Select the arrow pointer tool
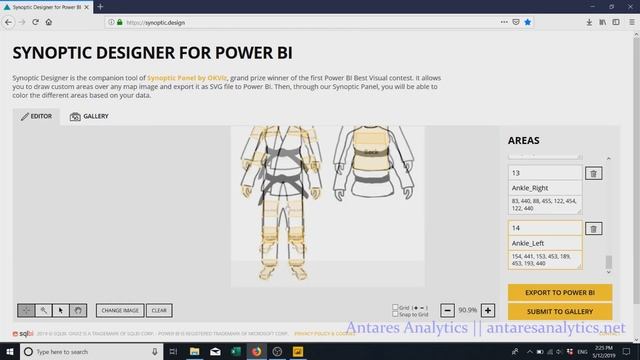 [x=61, y=310]
